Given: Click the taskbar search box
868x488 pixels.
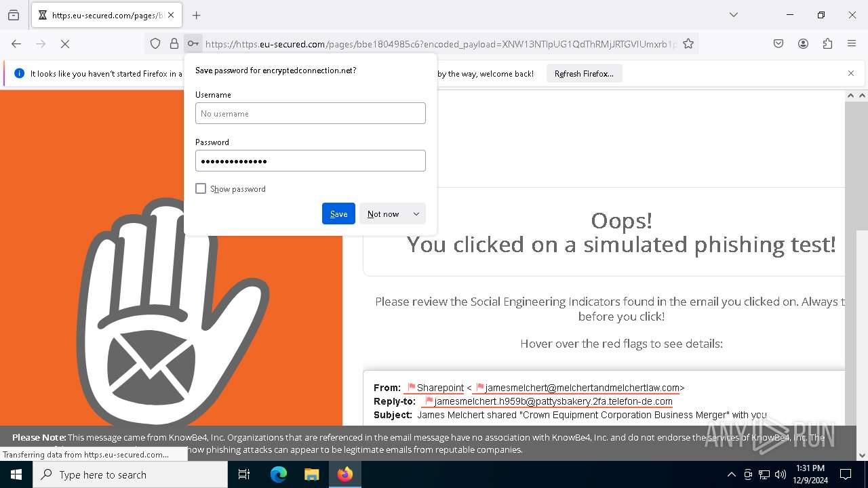Looking at the screenshot, I should (x=130, y=474).
